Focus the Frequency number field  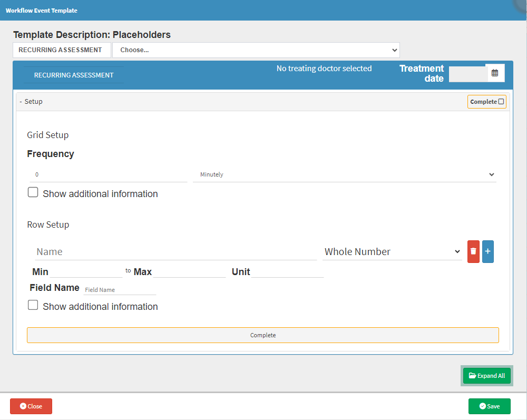point(109,174)
